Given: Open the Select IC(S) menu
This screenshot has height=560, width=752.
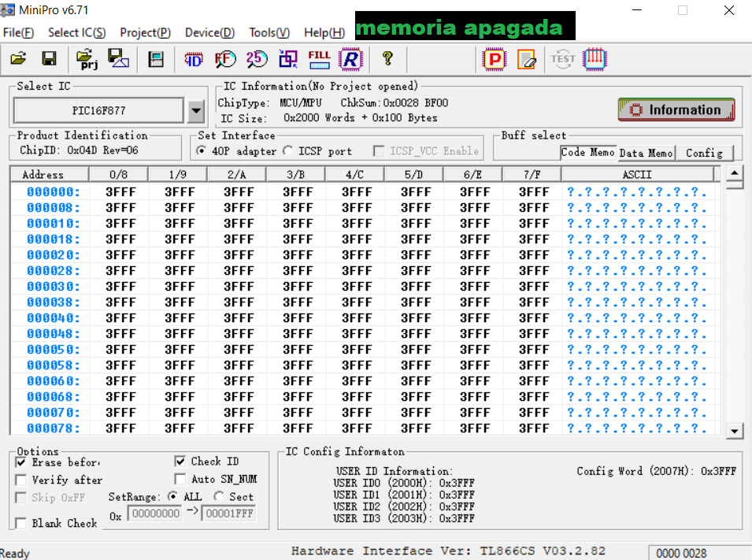Looking at the screenshot, I should [76, 32].
